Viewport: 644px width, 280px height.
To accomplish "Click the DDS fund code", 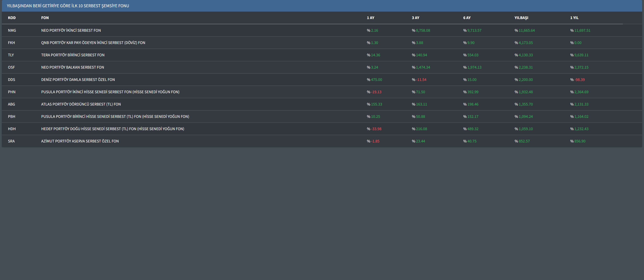I will [11, 80].
